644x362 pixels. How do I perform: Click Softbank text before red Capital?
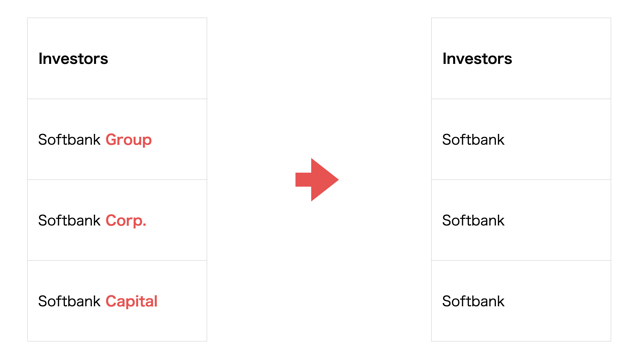click(69, 301)
